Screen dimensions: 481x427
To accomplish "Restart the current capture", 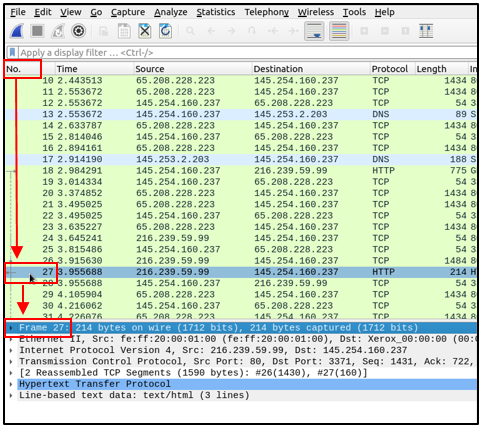I will pyautogui.click(x=58, y=31).
